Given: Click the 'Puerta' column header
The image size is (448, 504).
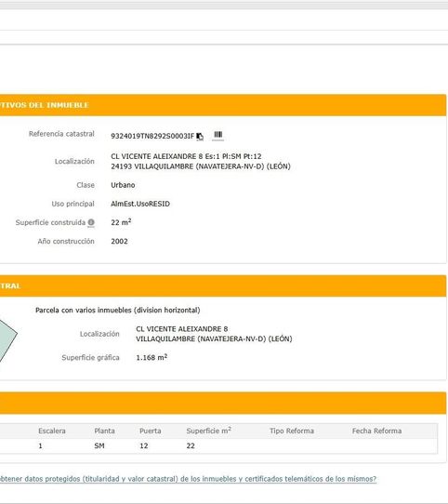Looking at the screenshot, I should (x=150, y=431).
